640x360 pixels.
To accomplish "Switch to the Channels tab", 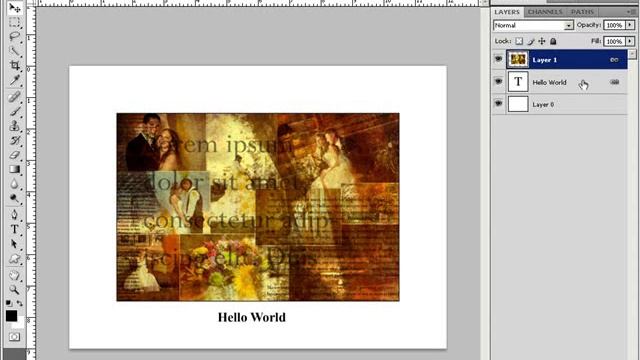I will coord(545,12).
